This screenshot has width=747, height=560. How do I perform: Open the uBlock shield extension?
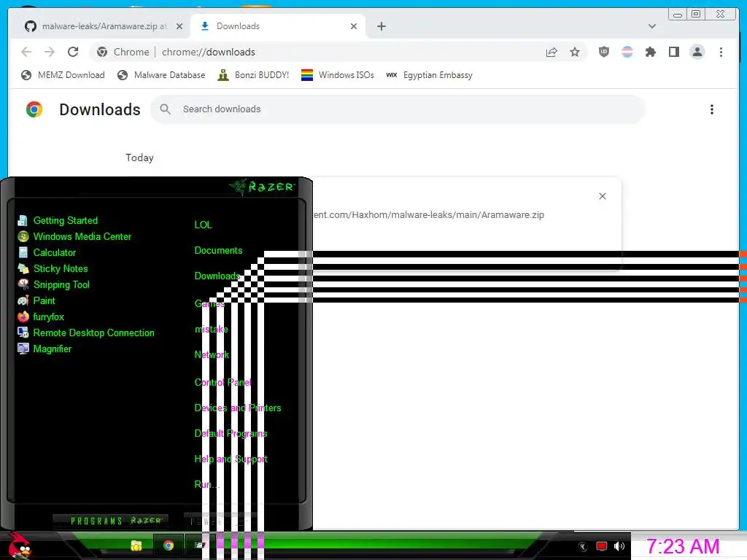603,52
